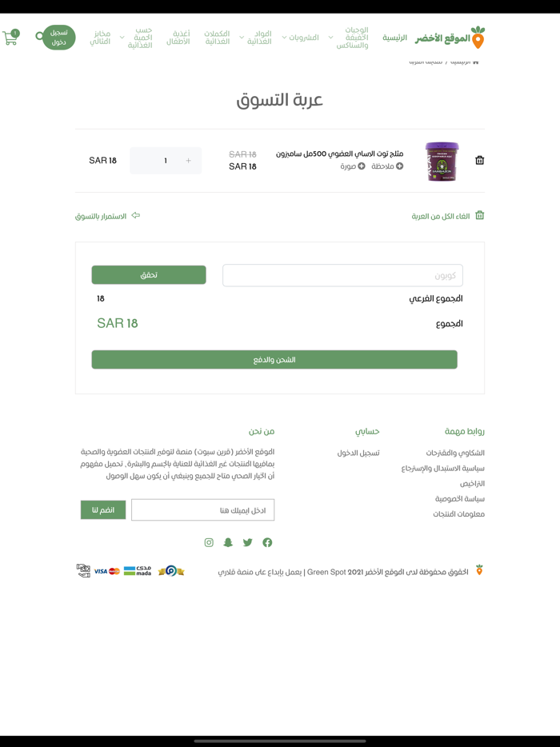Open the Snapchat icon in the footer
The height and width of the screenshot is (747, 560).
(228, 542)
